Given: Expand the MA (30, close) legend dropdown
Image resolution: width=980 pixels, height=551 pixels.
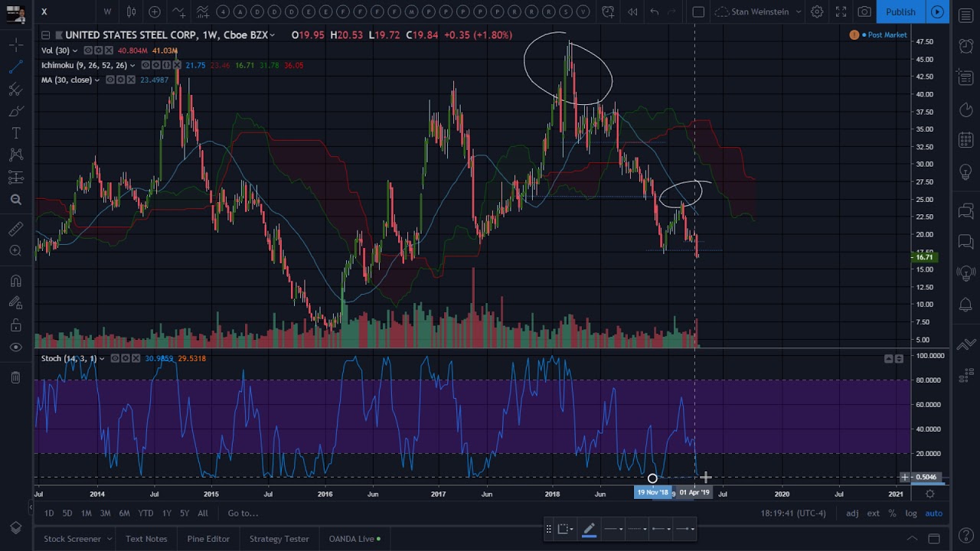Looking at the screenshot, I should (96, 80).
